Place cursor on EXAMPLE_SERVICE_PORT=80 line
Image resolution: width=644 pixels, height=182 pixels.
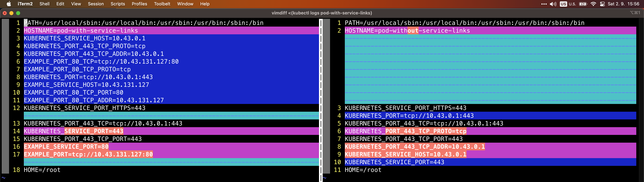click(66, 147)
